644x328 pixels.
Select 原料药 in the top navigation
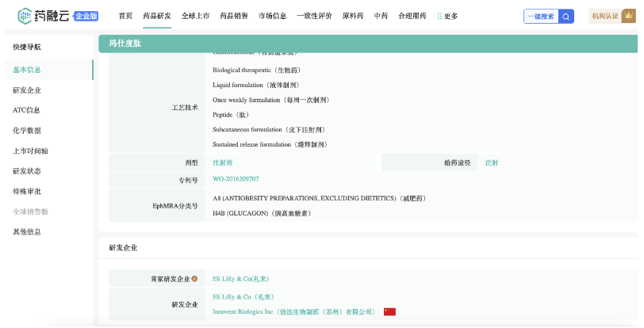tap(353, 16)
